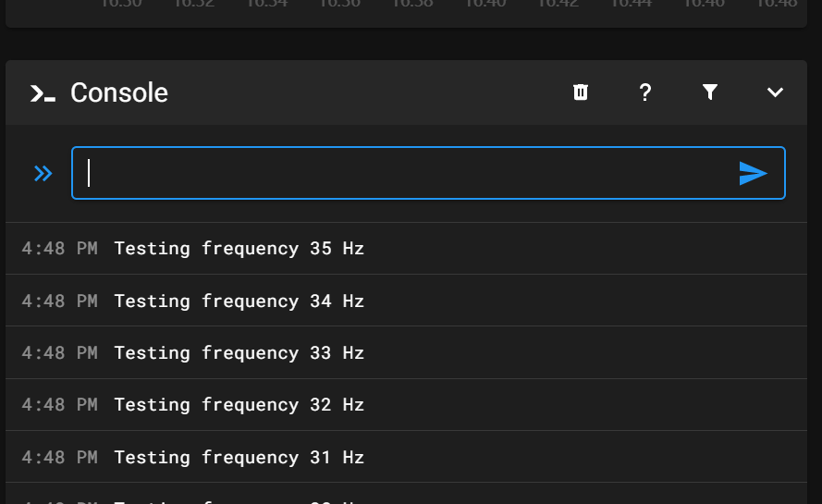
Task: Select the "Testing frequency 34 Hz" log text
Action: pos(239,301)
